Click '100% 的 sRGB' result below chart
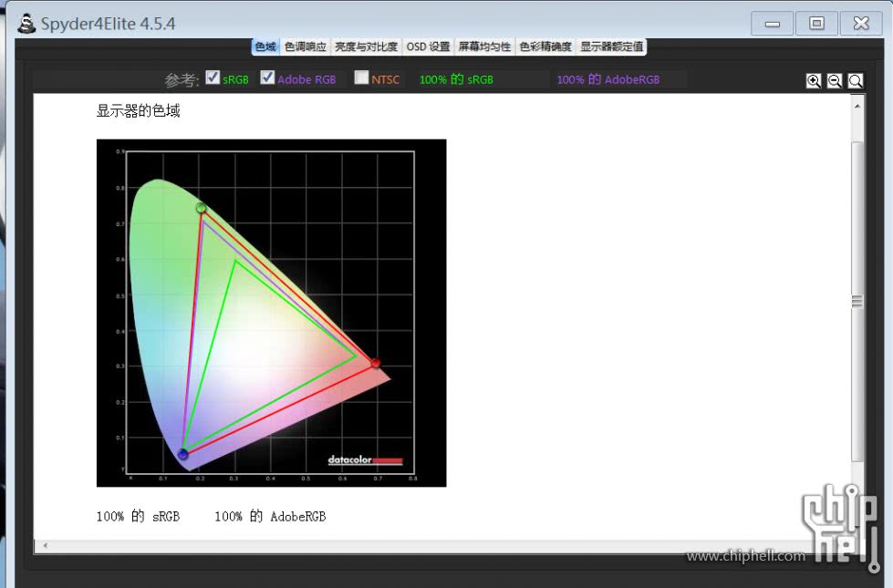 coord(138,516)
